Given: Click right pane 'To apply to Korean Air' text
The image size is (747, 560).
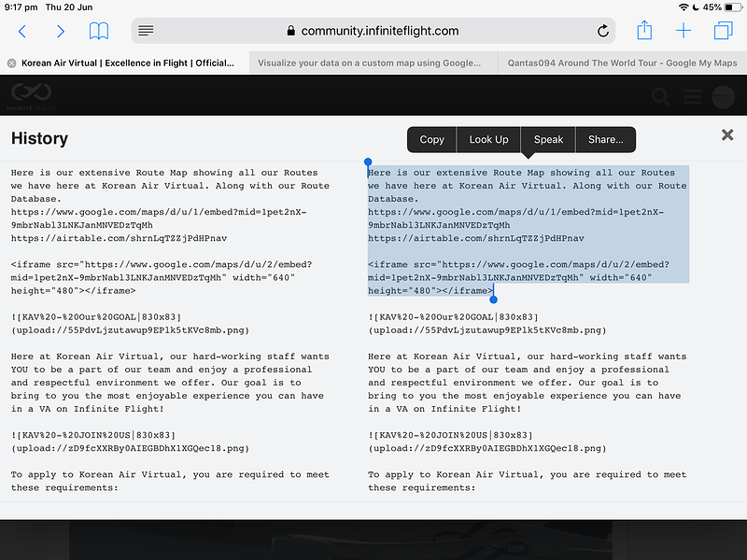Looking at the screenshot, I should pos(528,481).
